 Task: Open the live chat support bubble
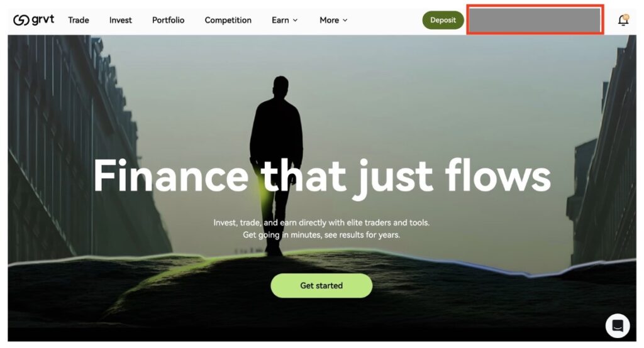tap(618, 326)
